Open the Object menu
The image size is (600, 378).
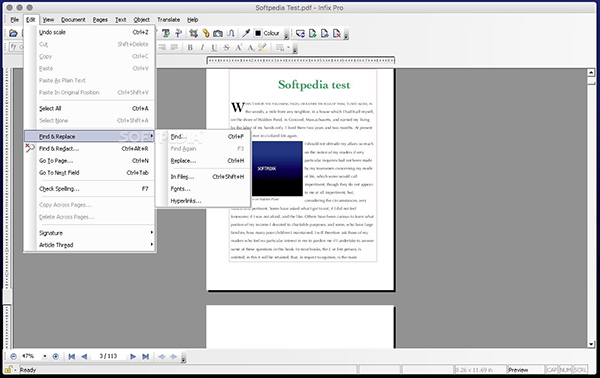(142, 20)
